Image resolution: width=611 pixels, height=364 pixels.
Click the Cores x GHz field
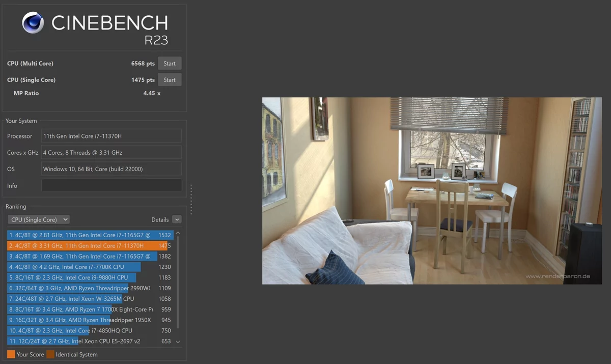(x=112, y=152)
